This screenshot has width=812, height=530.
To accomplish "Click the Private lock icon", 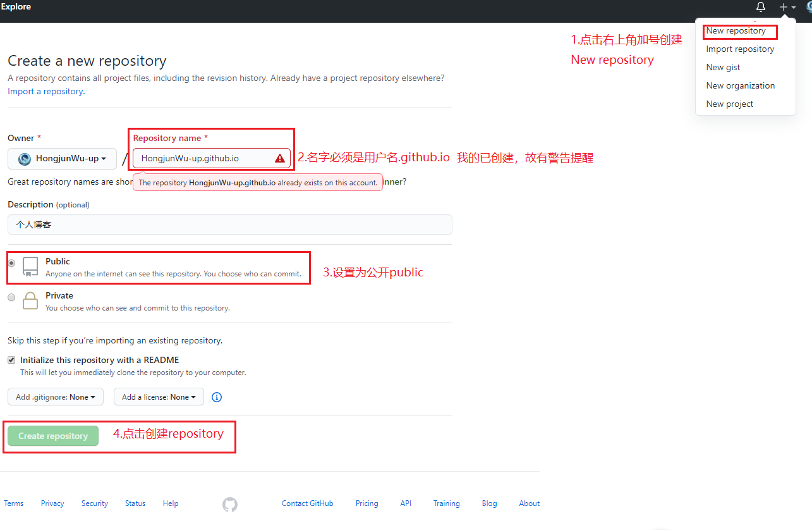I will pyautogui.click(x=30, y=300).
